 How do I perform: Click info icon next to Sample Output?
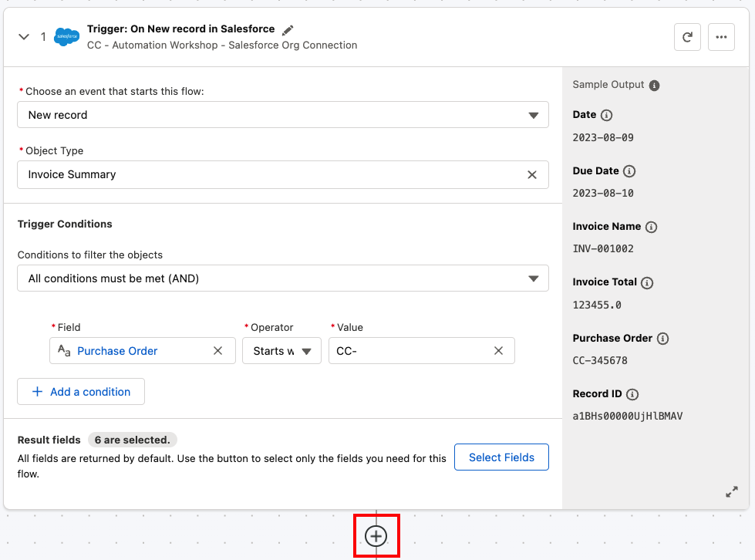click(x=654, y=86)
